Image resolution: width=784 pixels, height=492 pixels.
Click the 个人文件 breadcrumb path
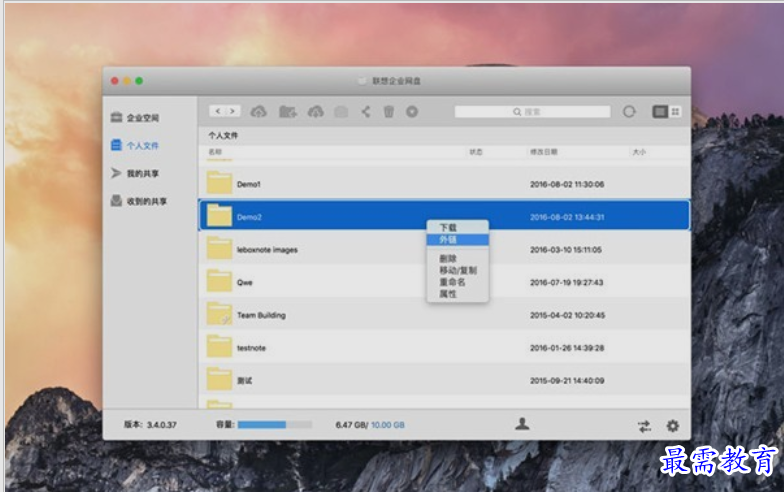(x=223, y=136)
